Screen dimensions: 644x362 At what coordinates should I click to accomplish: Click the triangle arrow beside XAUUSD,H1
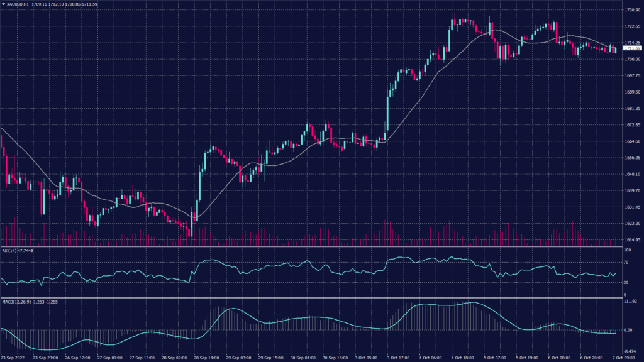point(4,4)
